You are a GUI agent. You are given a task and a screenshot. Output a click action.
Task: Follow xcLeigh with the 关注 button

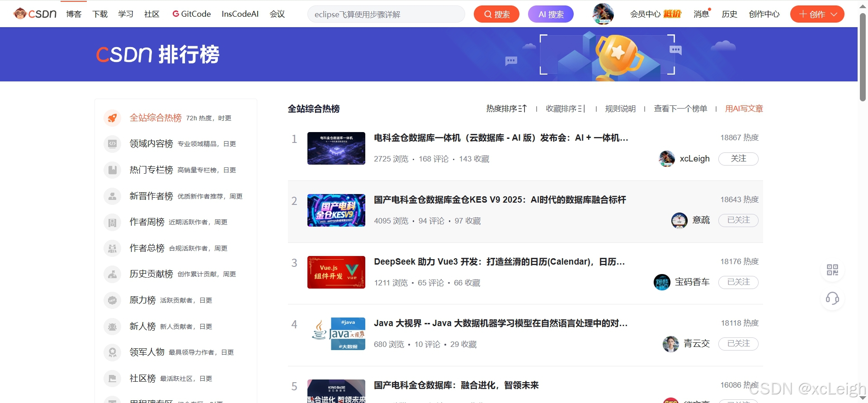point(738,159)
